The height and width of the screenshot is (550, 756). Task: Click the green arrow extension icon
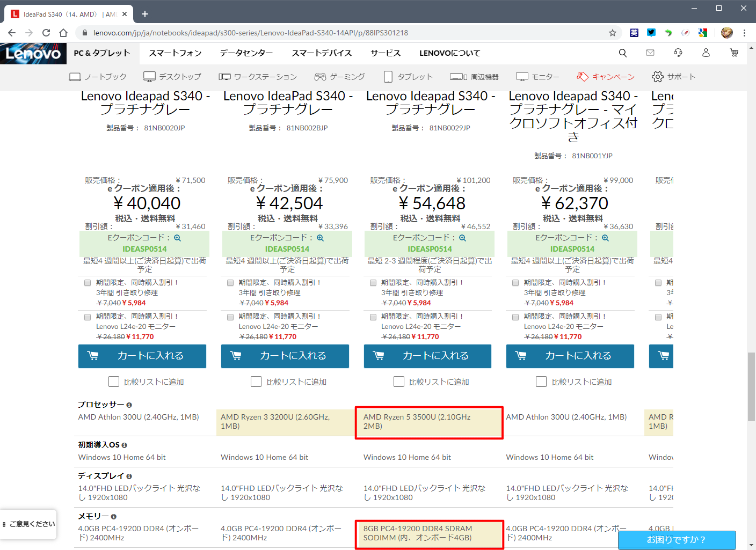pos(668,33)
